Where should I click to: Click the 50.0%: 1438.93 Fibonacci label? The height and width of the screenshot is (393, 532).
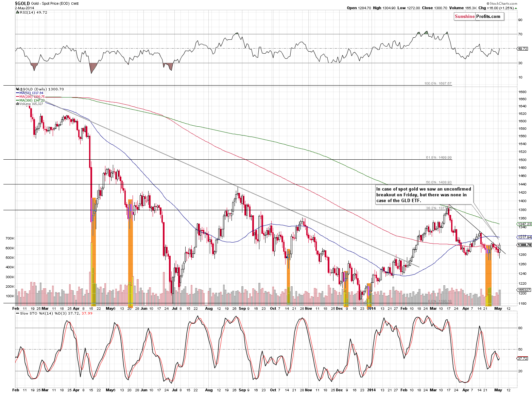pos(439,182)
